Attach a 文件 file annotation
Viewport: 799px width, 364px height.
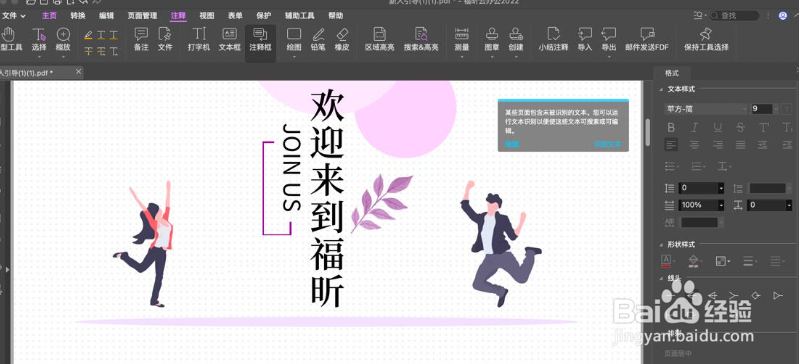coord(165,39)
